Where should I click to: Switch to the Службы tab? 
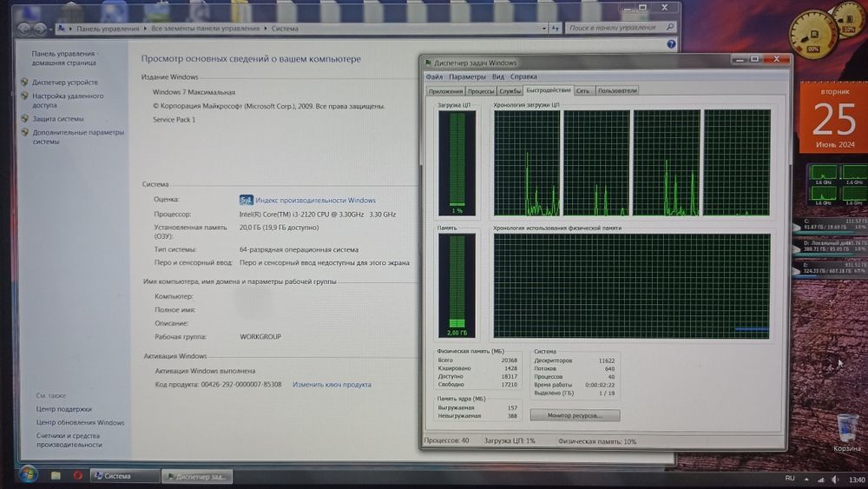[510, 91]
